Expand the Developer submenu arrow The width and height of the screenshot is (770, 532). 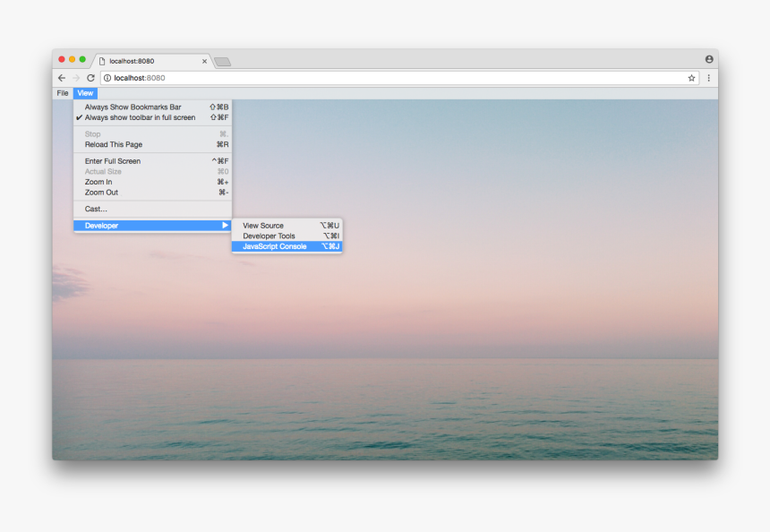(226, 226)
